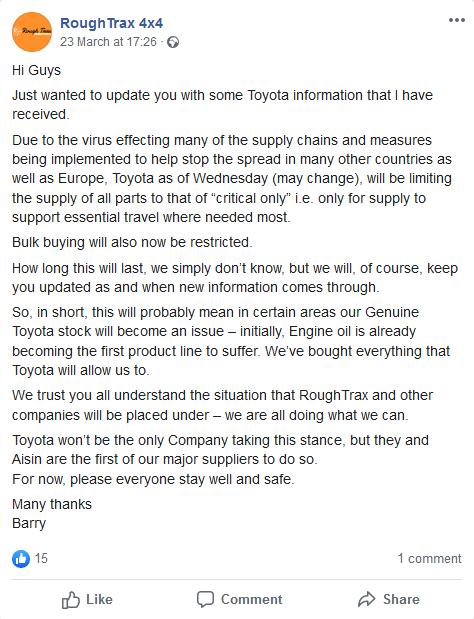This screenshot has height=619, width=474.
Task: Click the Comment button label
Action: click(251, 599)
